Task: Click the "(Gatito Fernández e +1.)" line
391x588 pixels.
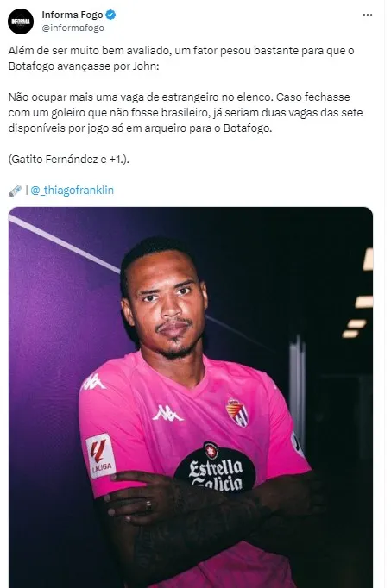Action: (x=69, y=159)
